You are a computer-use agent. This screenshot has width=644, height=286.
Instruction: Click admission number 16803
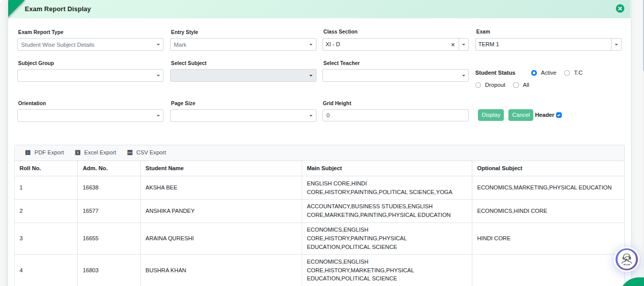[91, 271]
